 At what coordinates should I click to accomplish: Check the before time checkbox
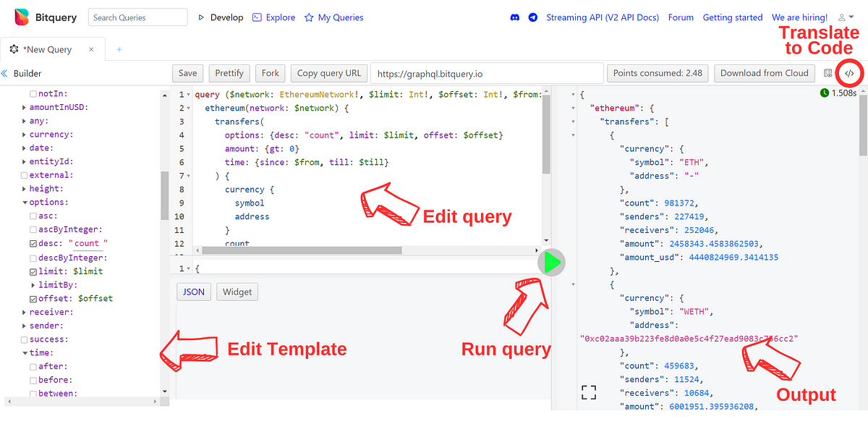tap(33, 380)
